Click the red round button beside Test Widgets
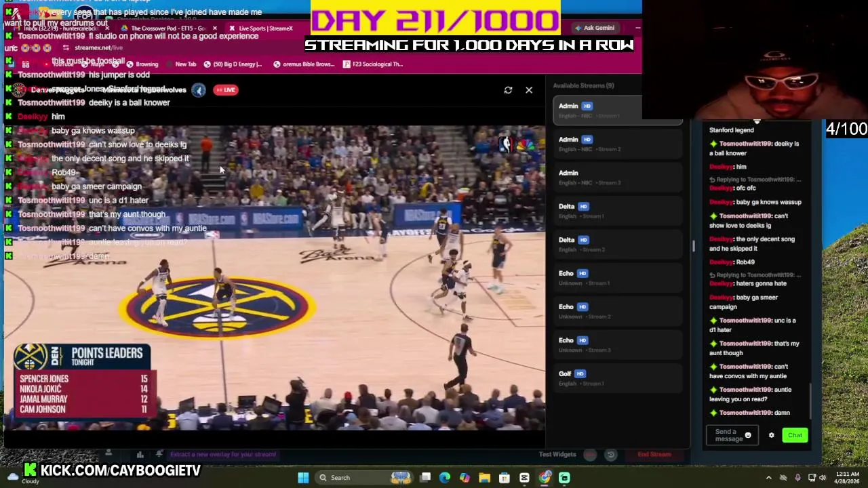The height and width of the screenshot is (488, 868). pyautogui.click(x=590, y=455)
